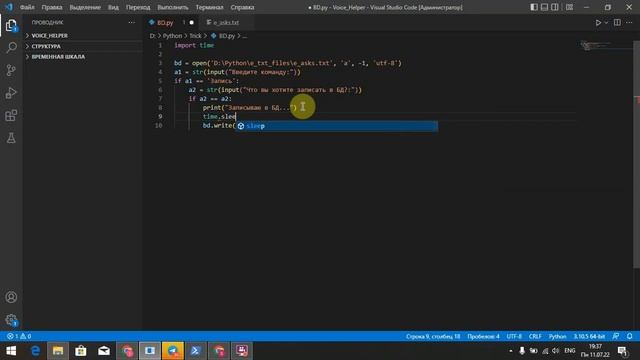Image resolution: width=640 pixels, height=360 pixels.
Task: Switch ENG keyboard input language
Action: click(x=569, y=351)
